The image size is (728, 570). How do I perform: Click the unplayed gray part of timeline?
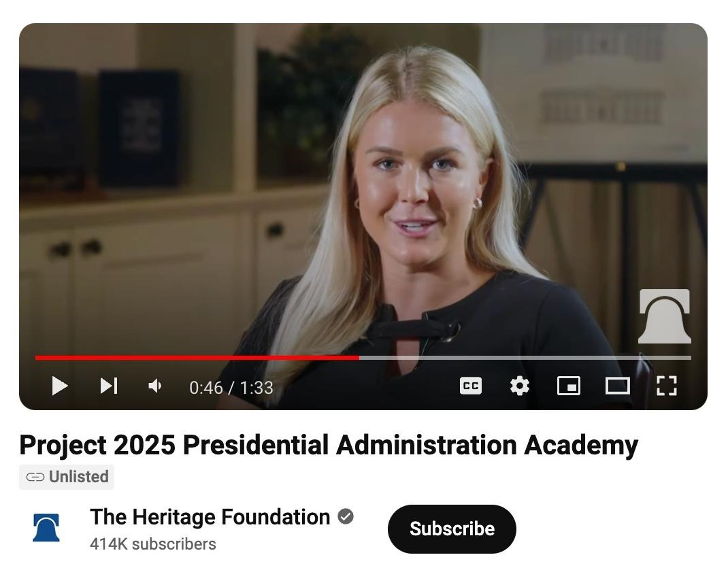[x=525, y=358]
